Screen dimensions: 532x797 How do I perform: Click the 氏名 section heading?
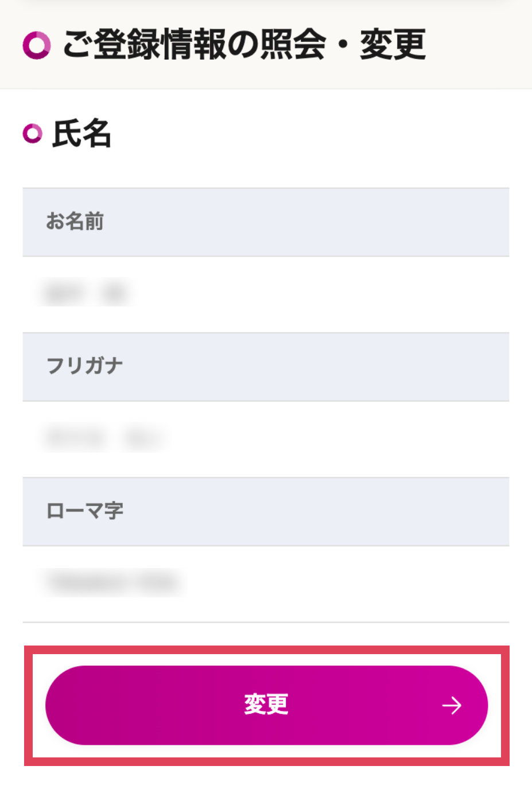tap(81, 134)
